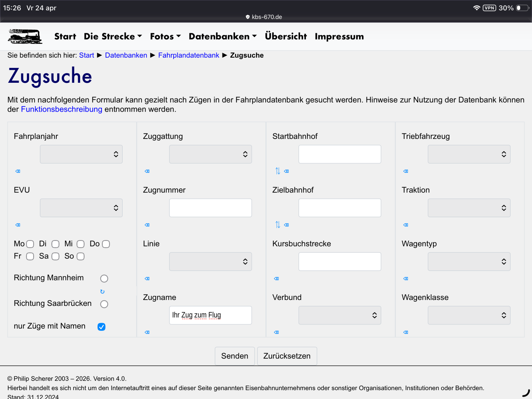The image size is (532, 399).
Task: Select the Richtung Mannheim radio button
Action: coord(104,278)
